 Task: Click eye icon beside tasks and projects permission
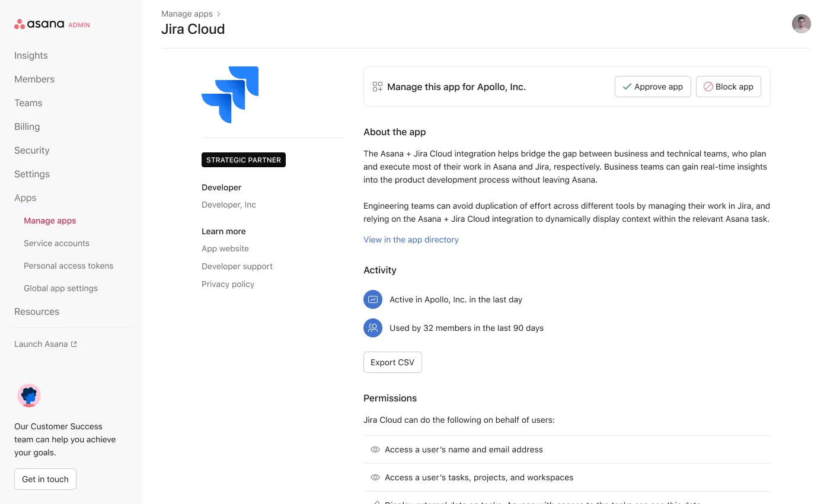click(x=375, y=477)
